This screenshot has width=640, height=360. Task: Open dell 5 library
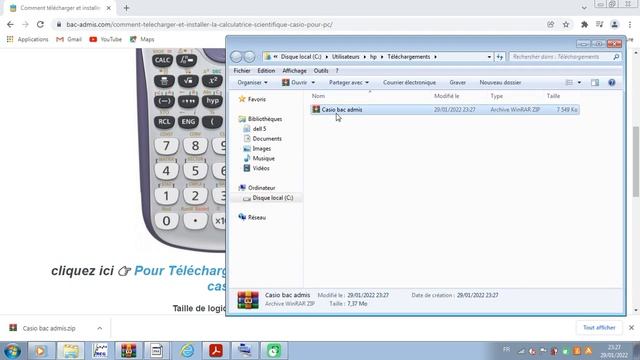[255, 129]
